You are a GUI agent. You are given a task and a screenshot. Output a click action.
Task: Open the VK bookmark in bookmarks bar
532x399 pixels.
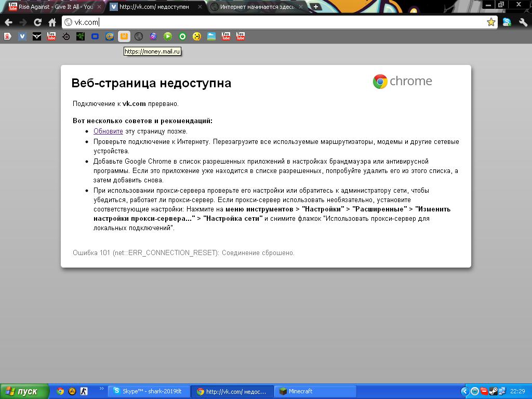(x=22, y=36)
